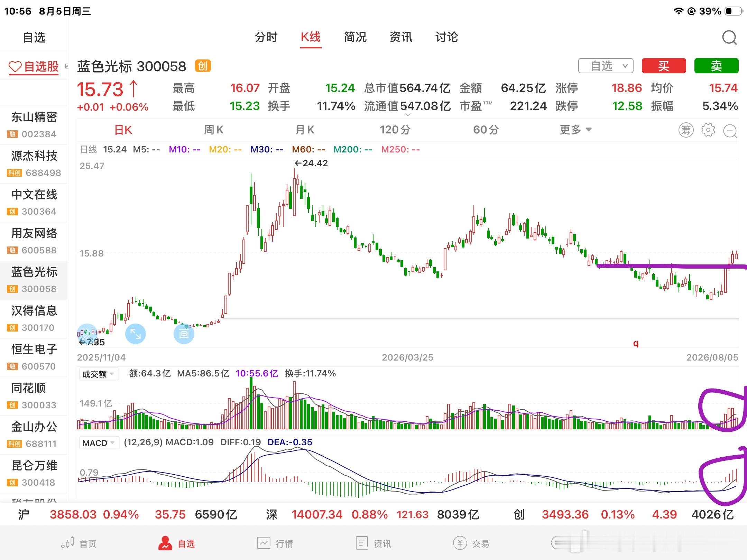Image resolution: width=747 pixels, height=560 pixels.
Task: Open the search magnifier icon
Action: [x=729, y=37]
